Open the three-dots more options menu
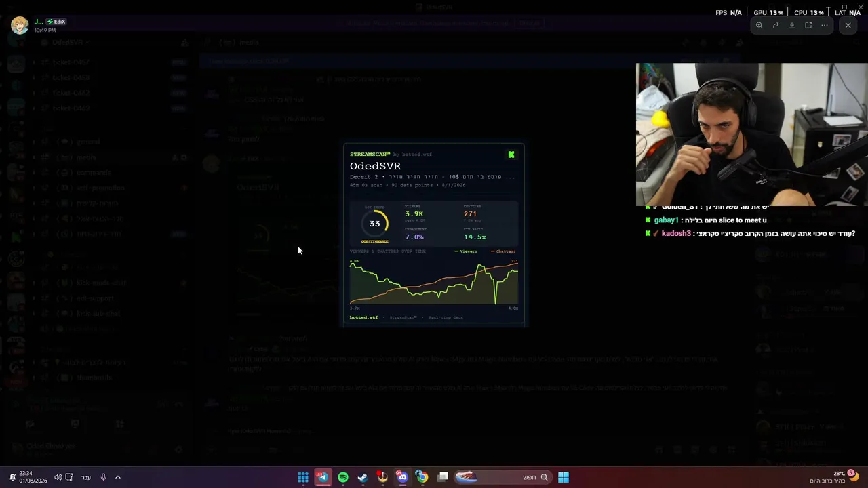868x488 pixels. click(825, 25)
